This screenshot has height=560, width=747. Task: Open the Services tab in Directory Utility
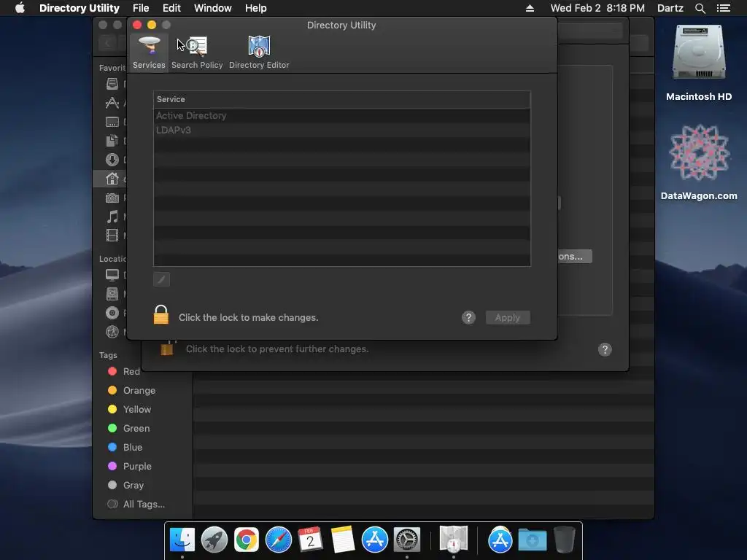click(149, 52)
